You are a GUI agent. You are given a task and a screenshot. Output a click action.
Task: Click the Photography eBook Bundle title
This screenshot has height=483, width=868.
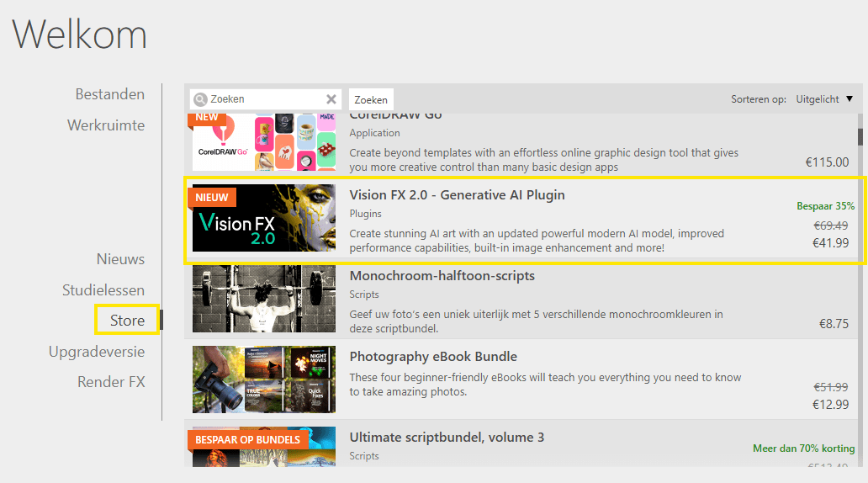pyautogui.click(x=433, y=357)
